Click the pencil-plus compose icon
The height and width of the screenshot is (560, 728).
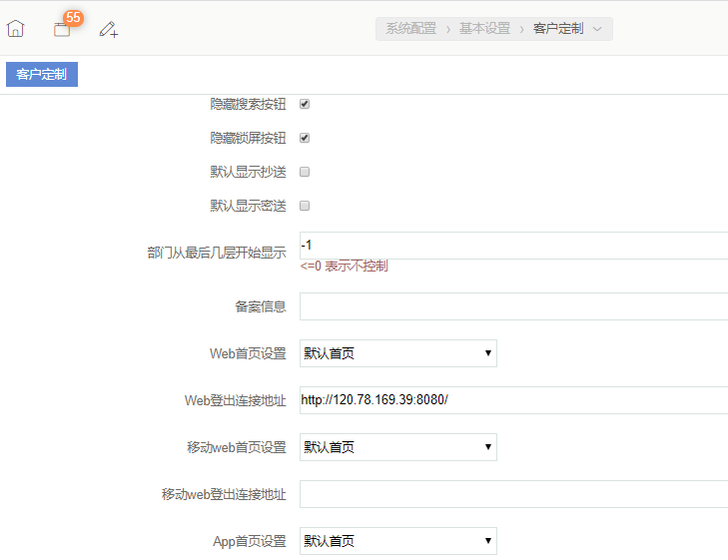pos(109,30)
